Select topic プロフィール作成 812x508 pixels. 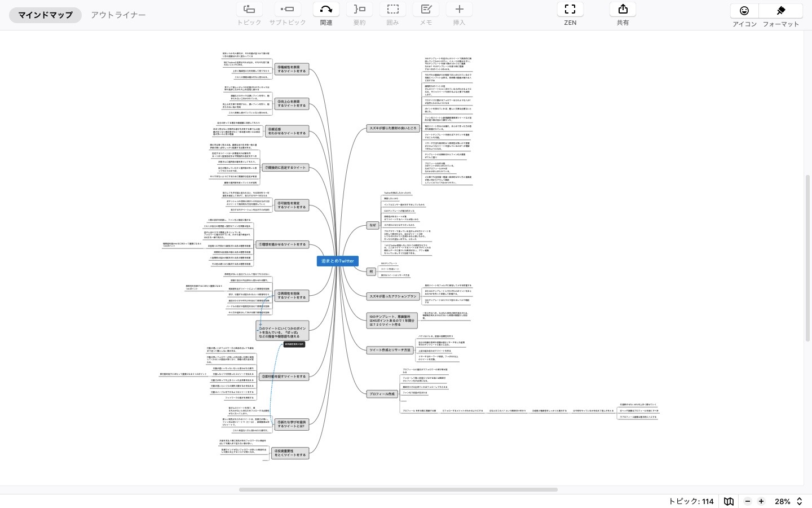click(x=382, y=393)
